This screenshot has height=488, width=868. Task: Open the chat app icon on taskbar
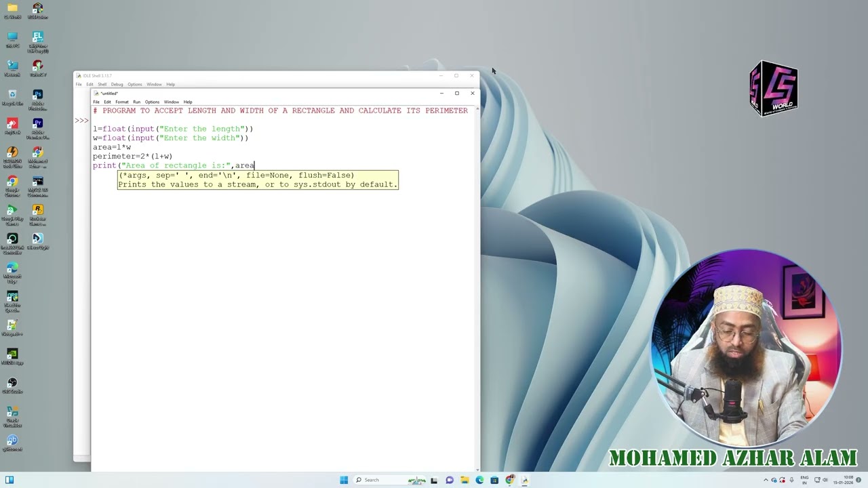tap(450, 480)
